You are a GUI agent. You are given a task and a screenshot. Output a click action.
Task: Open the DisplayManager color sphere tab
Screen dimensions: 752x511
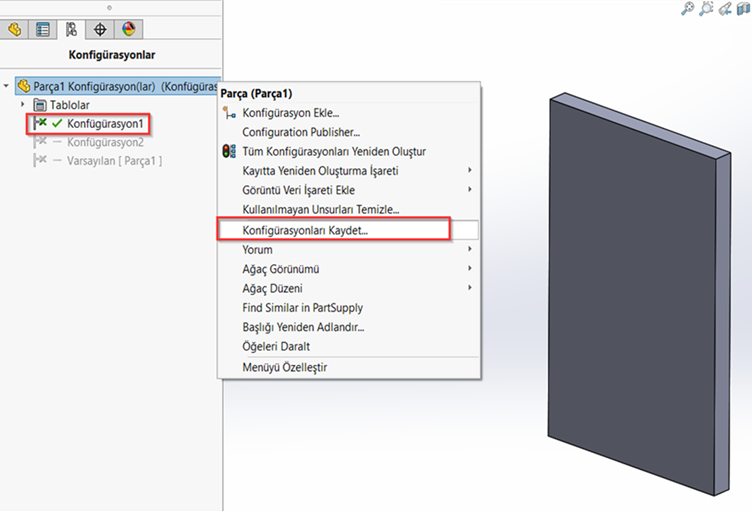128,29
